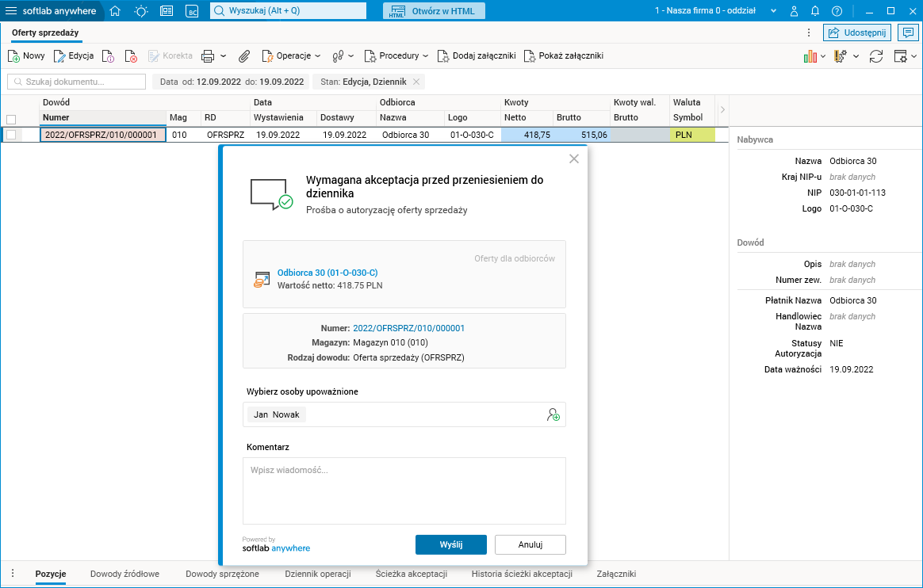Click the paperclip attachment icon
Viewport: 923px width, 588px height.
tap(243, 55)
